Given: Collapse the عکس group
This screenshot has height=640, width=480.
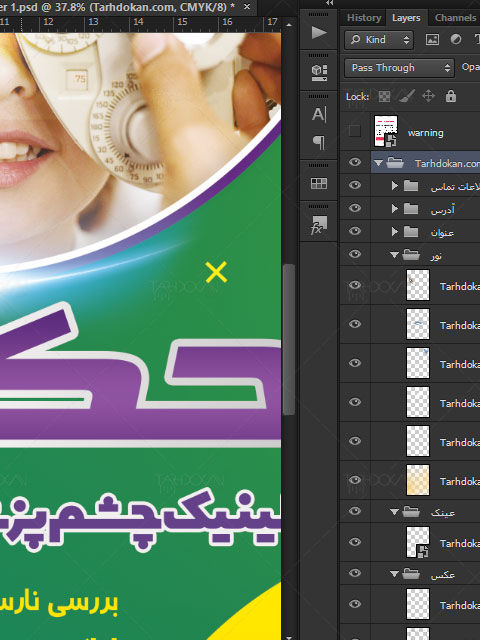Looking at the screenshot, I should [394, 574].
